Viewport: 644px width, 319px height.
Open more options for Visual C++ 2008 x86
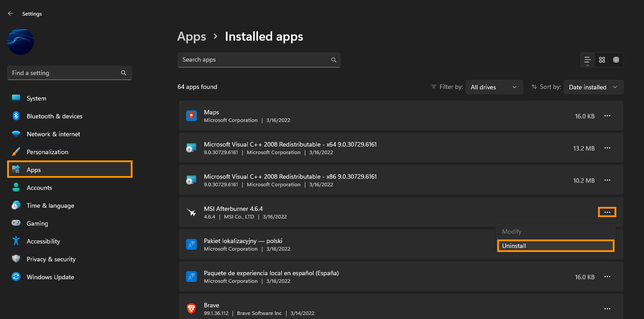pyautogui.click(x=607, y=180)
